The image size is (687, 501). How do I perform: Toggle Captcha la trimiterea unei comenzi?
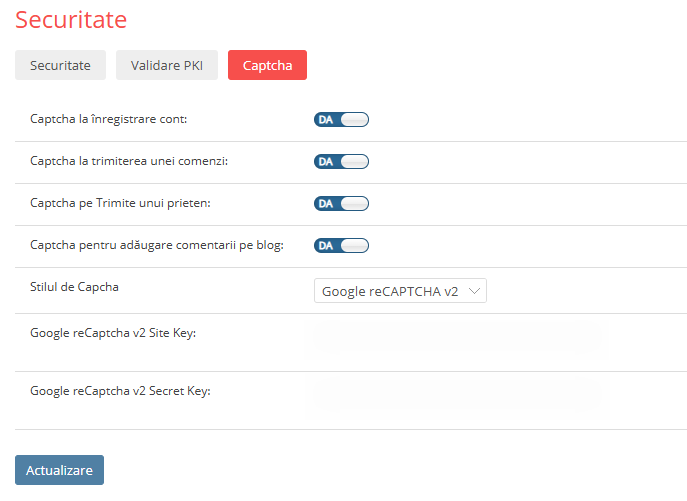[342, 162]
